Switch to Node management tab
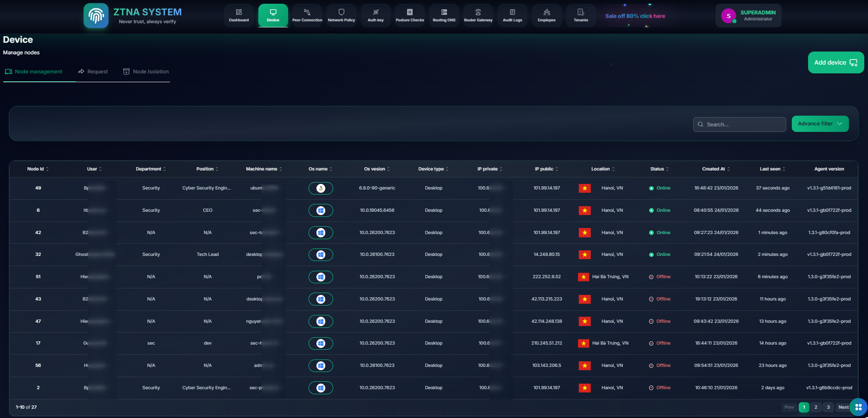The image size is (868, 418). tap(33, 72)
